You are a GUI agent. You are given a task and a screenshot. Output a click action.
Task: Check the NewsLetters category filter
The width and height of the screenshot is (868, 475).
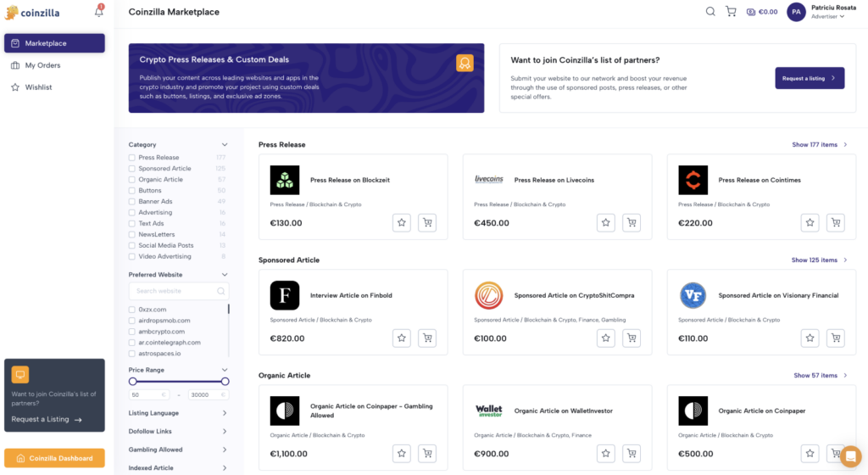click(x=131, y=235)
